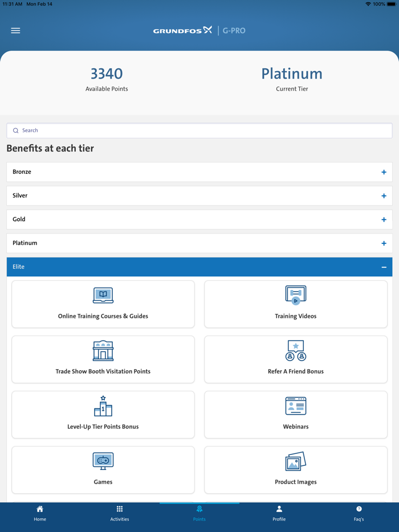Open the hamburger menu

pyautogui.click(x=15, y=31)
